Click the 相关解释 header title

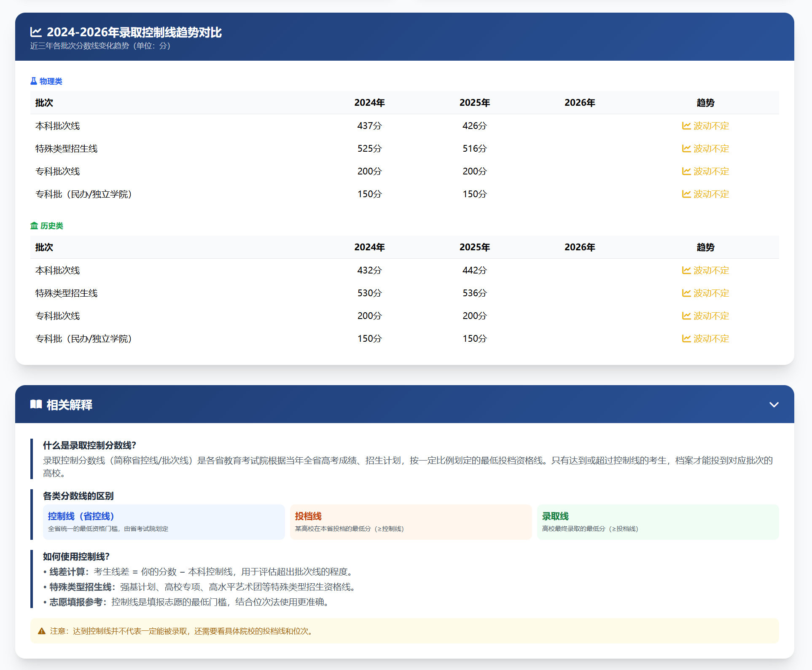70,405
